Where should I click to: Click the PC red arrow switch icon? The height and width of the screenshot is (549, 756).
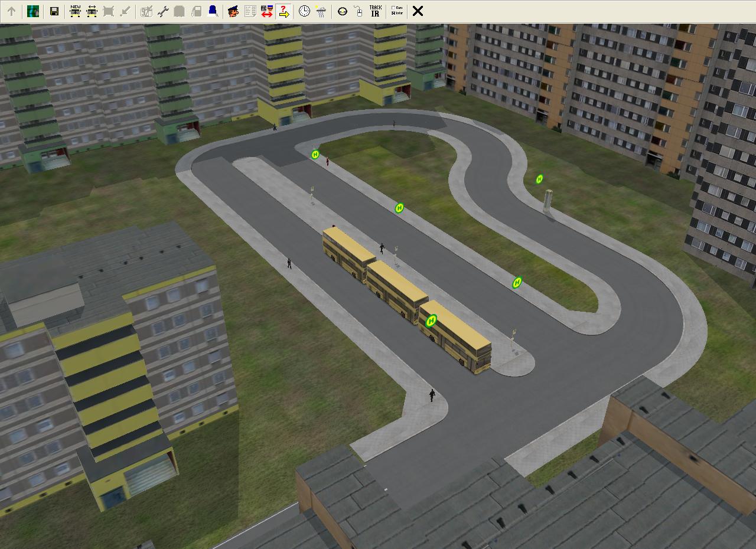266,11
